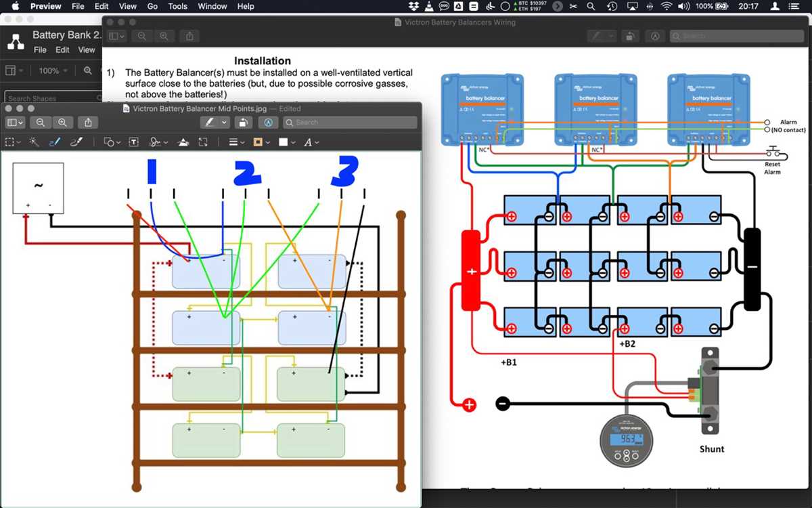The height and width of the screenshot is (508, 812).
Task: Open the volume control in menu bar
Action: (x=683, y=6)
